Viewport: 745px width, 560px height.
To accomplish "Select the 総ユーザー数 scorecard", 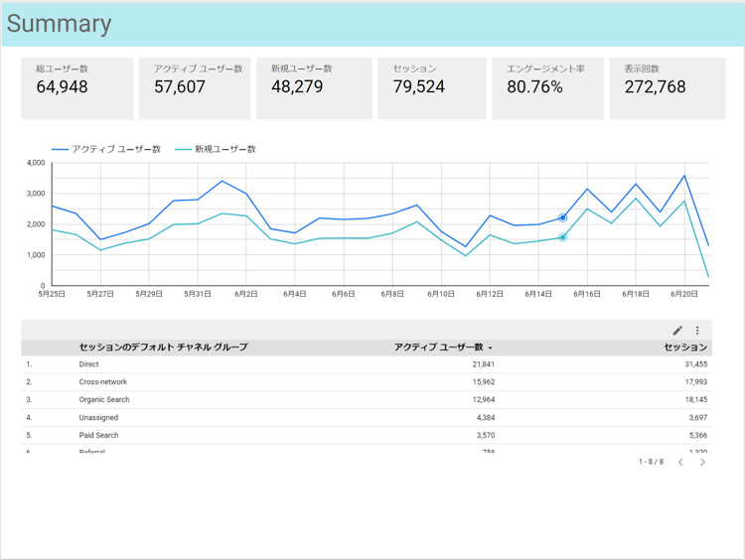I will (77, 88).
